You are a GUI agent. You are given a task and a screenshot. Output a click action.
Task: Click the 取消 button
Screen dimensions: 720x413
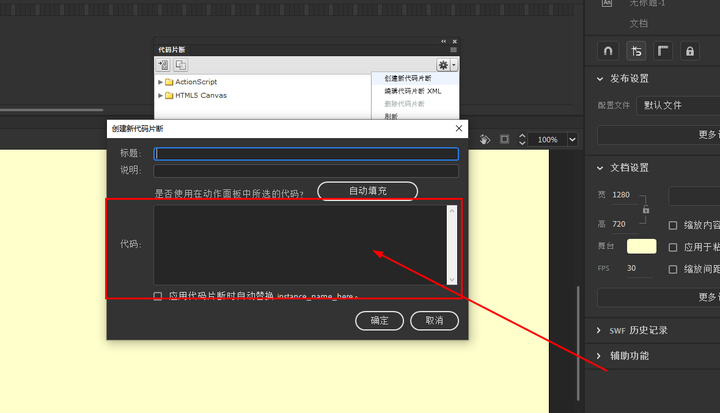[434, 321]
